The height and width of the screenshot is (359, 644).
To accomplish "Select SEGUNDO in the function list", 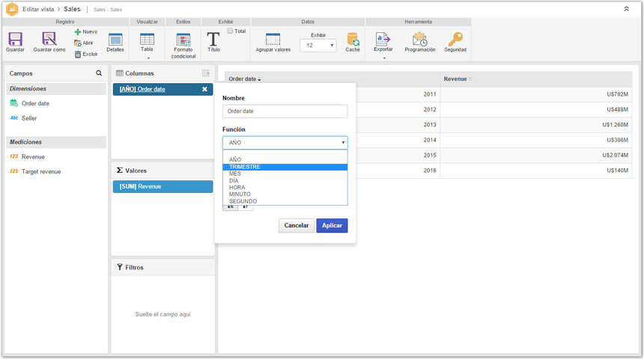I will click(x=285, y=201).
